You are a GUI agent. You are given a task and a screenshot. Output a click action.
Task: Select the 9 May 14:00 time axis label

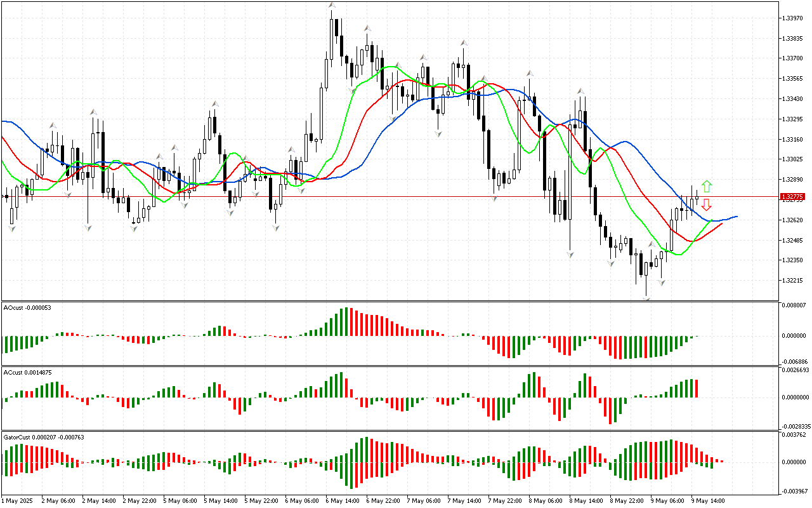(x=707, y=500)
